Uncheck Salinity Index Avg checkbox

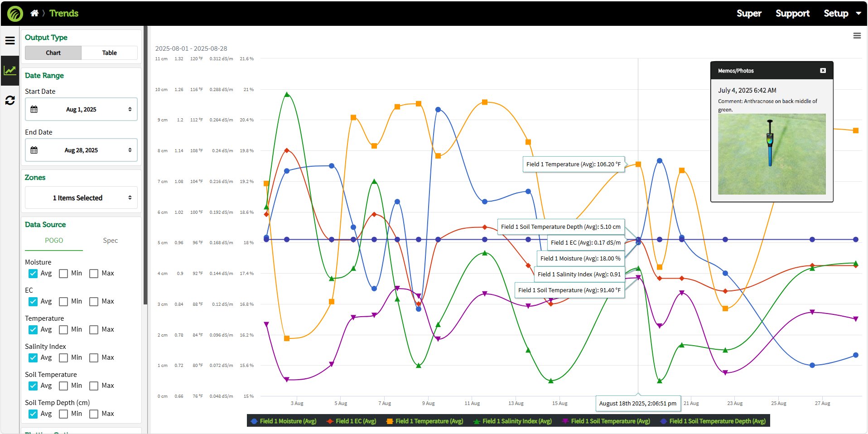(33, 358)
